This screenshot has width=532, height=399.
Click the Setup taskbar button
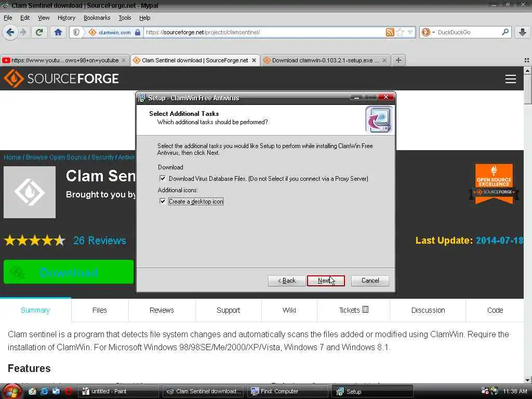pos(372,391)
